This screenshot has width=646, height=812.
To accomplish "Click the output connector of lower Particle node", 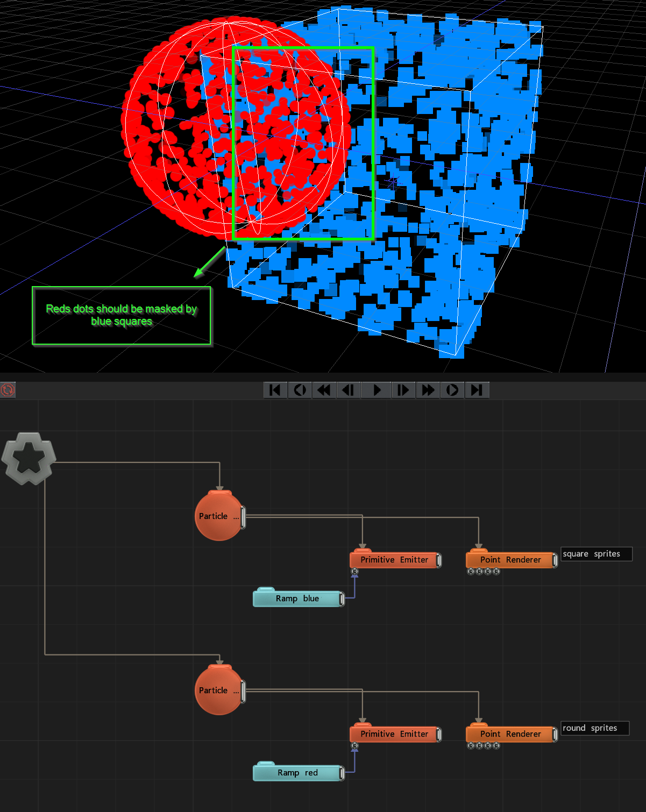I will (x=243, y=691).
